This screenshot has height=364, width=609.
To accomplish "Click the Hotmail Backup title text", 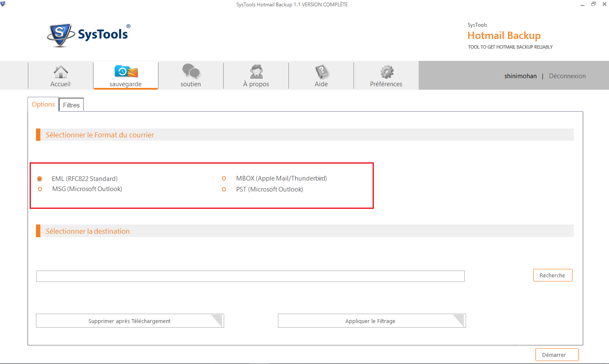I will click(504, 36).
